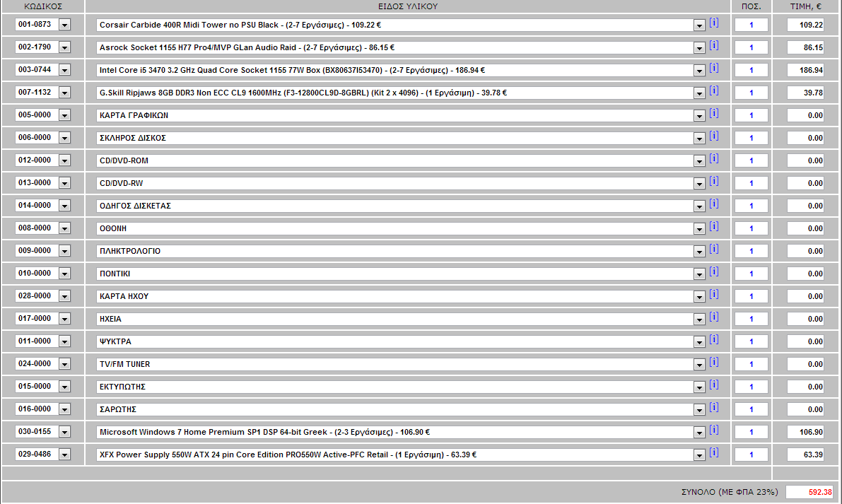Expand code dropdown 003-0744
Viewport: 842px width, 504px height.
[64, 70]
